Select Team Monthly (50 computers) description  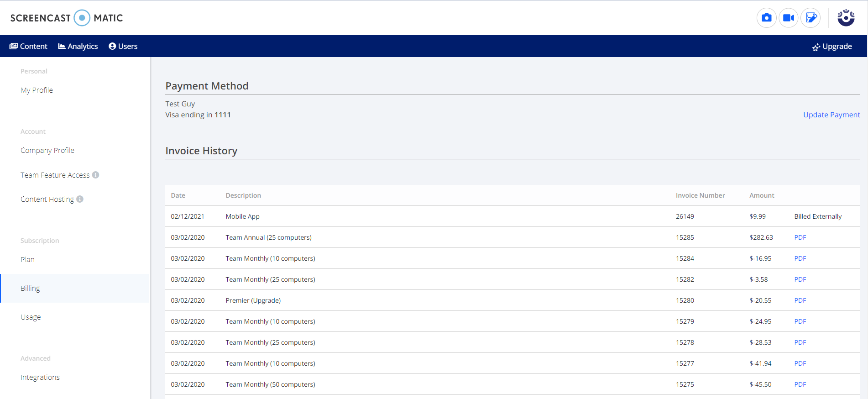coord(270,384)
